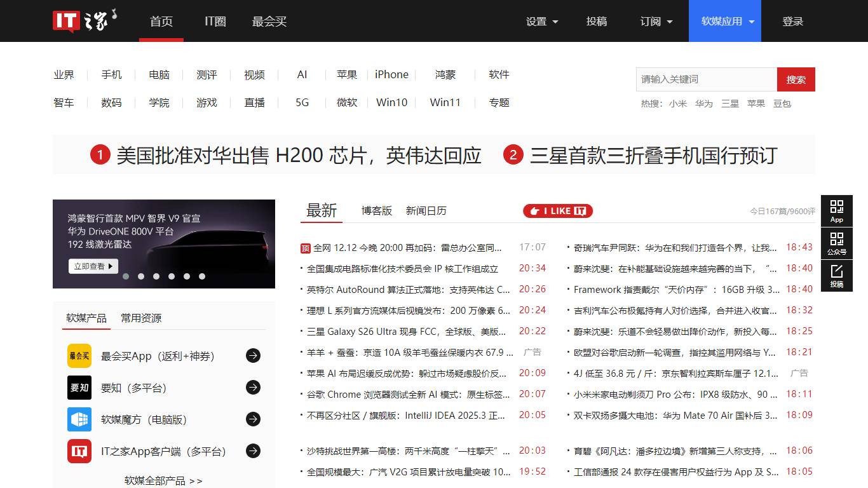This screenshot has width=868, height=488.
Task: Expand the 设置 dropdown menu
Action: tap(542, 22)
